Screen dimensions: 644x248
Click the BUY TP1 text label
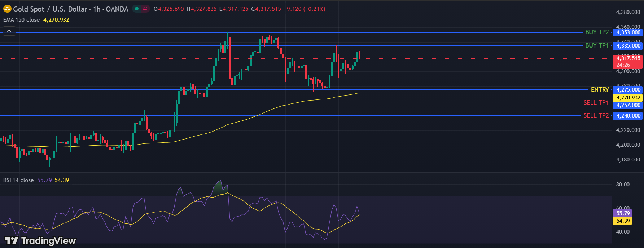597,45
